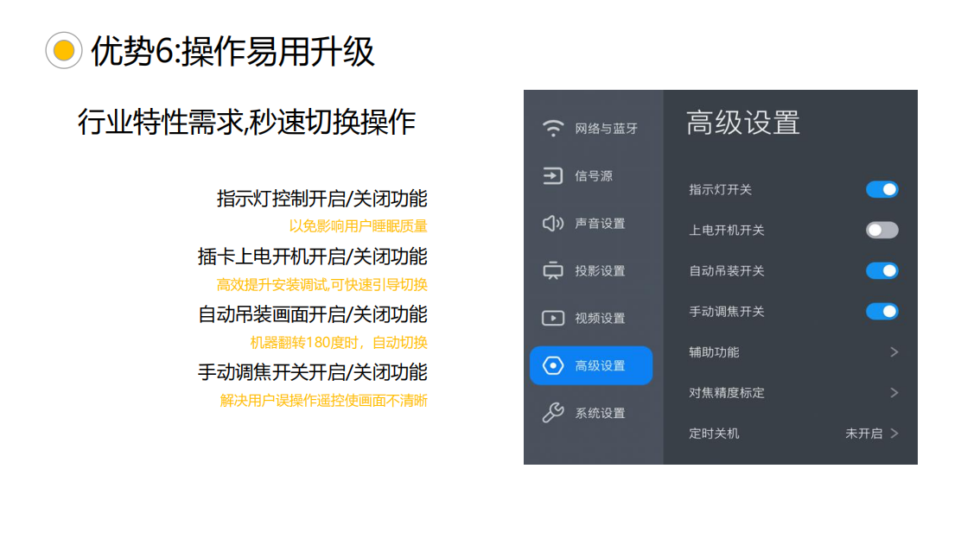Click the wrench icon beside 系统设置
The height and width of the screenshot is (551, 980).
(x=552, y=413)
